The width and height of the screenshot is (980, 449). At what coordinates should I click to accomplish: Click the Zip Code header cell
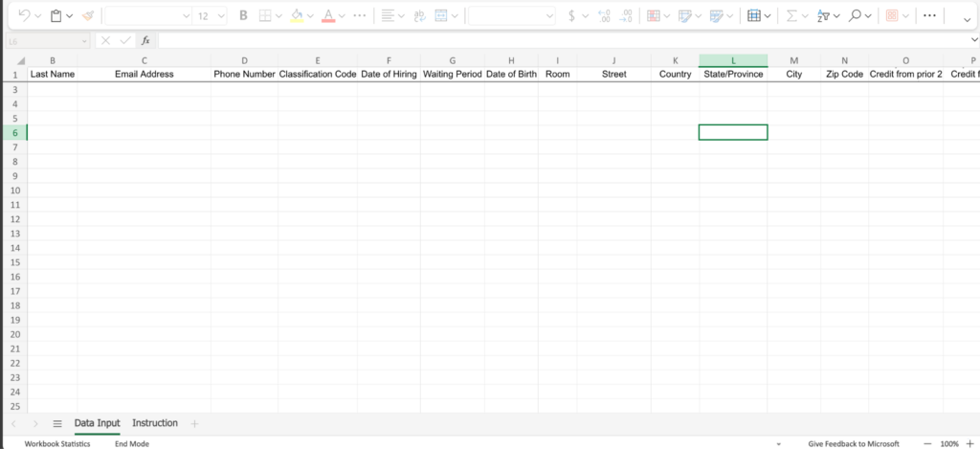pos(844,74)
